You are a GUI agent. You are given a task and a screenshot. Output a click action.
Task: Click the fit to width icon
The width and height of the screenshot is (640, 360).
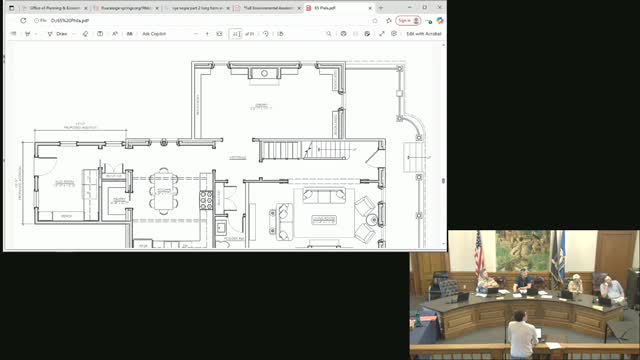coord(219,34)
